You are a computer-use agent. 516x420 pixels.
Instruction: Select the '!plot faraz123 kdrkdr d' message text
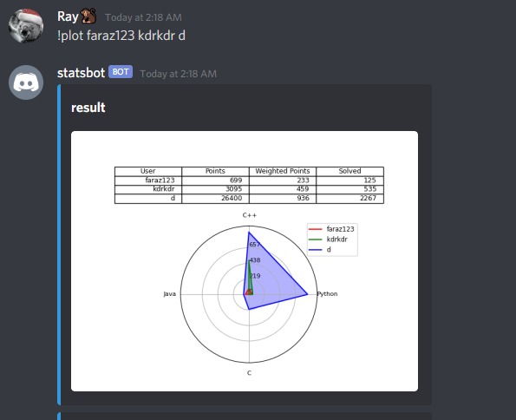pos(121,36)
